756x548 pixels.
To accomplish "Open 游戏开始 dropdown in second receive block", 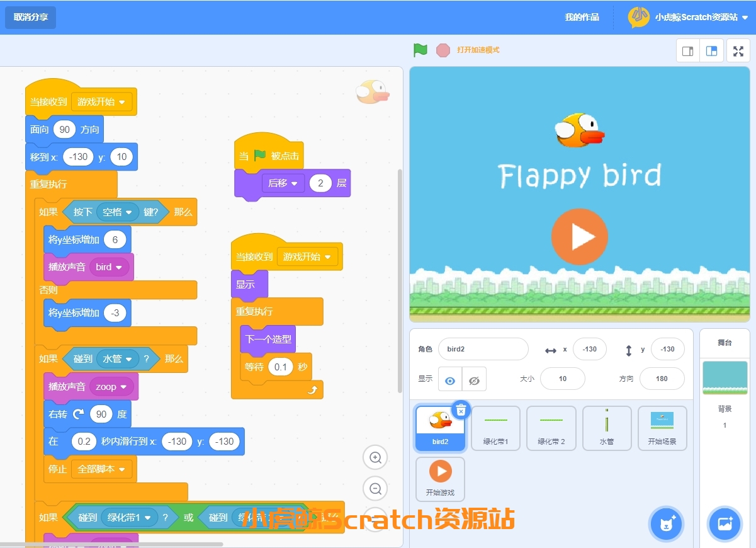I will click(x=308, y=257).
